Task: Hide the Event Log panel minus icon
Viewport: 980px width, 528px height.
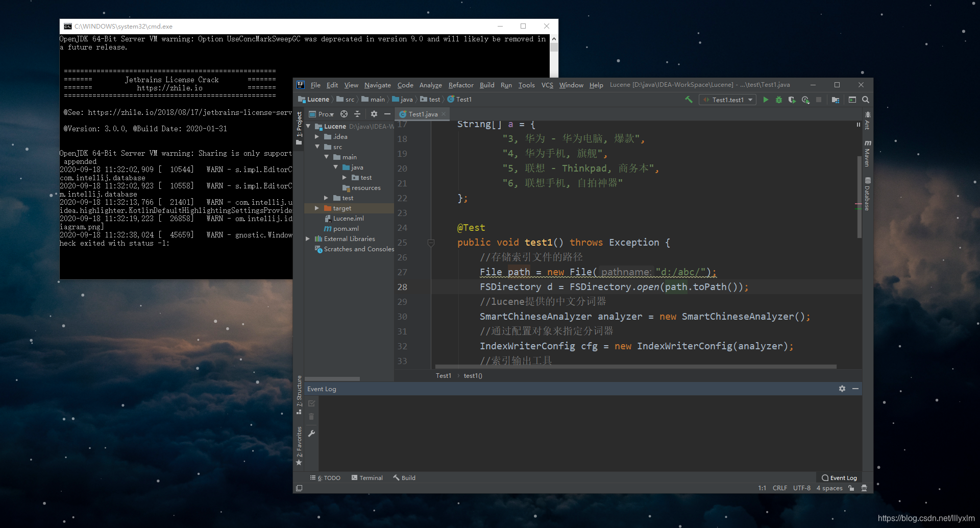Action: pos(855,389)
